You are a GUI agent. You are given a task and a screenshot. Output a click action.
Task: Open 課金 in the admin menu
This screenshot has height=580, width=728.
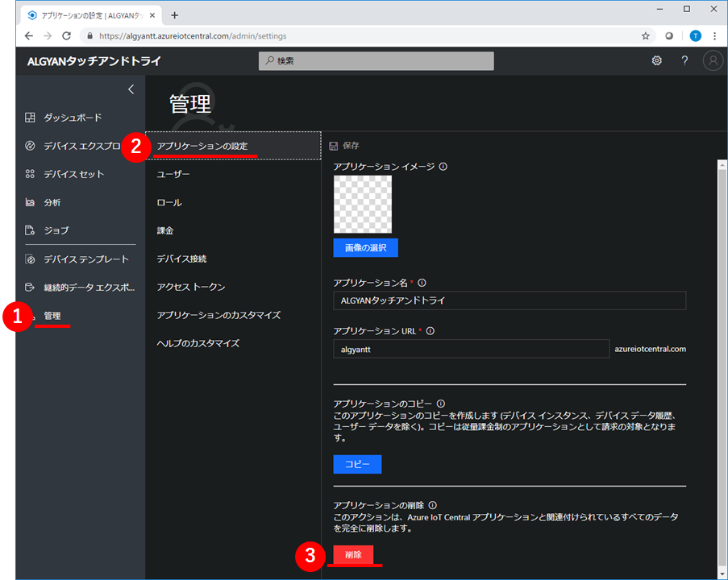(164, 230)
